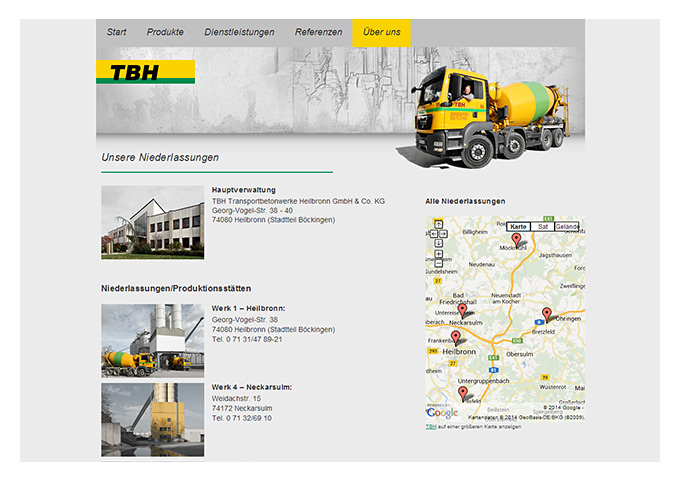Click the red map pin near Neckarsulm

pyautogui.click(x=463, y=311)
